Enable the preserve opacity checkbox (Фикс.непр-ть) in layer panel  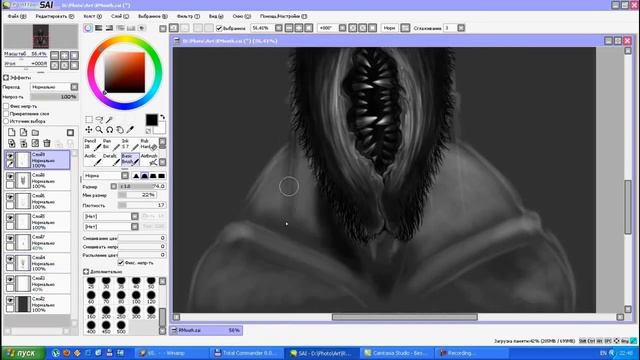[6, 106]
